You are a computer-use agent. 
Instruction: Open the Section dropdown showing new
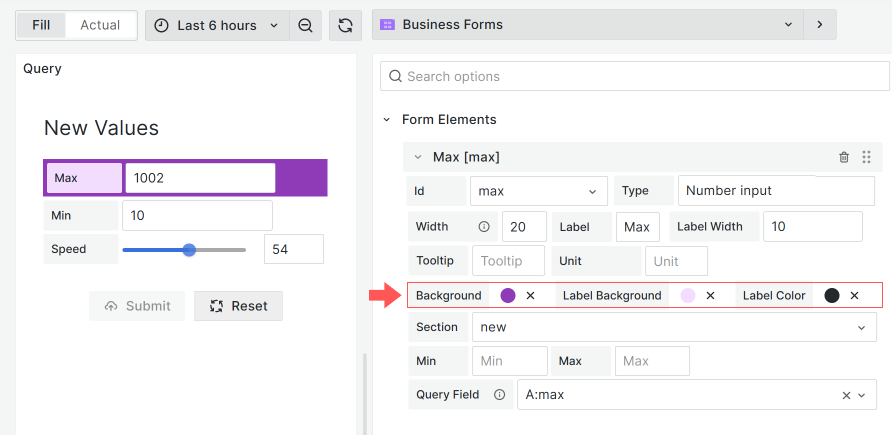tap(676, 327)
